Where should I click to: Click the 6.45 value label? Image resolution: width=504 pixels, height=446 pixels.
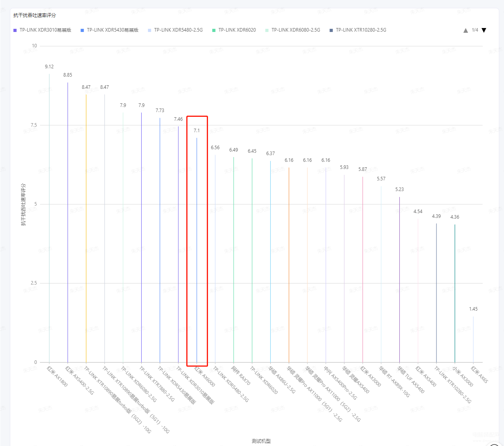(252, 151)
